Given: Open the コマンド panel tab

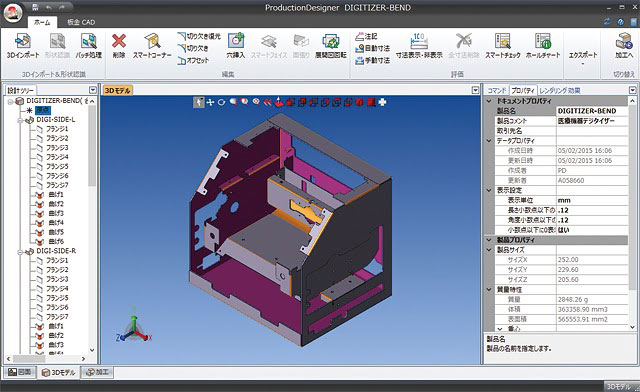Looking at the screenshot, I should tap(497, 90).
